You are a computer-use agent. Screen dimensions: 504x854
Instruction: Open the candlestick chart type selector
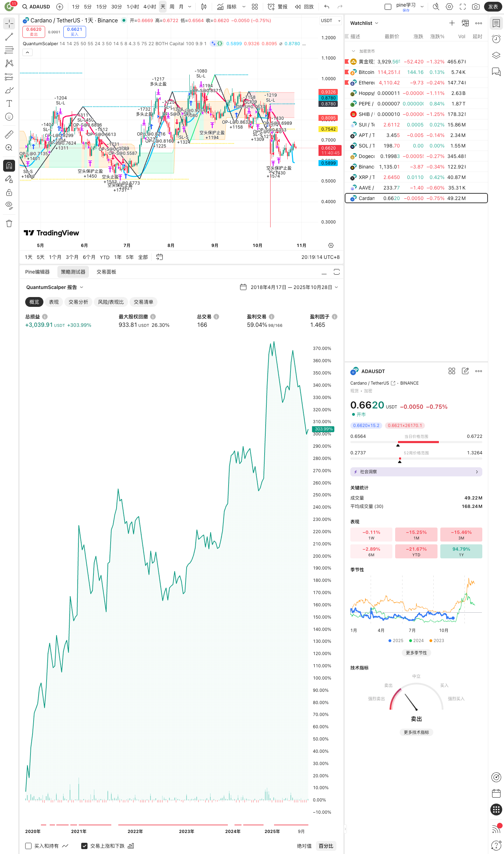204,7
